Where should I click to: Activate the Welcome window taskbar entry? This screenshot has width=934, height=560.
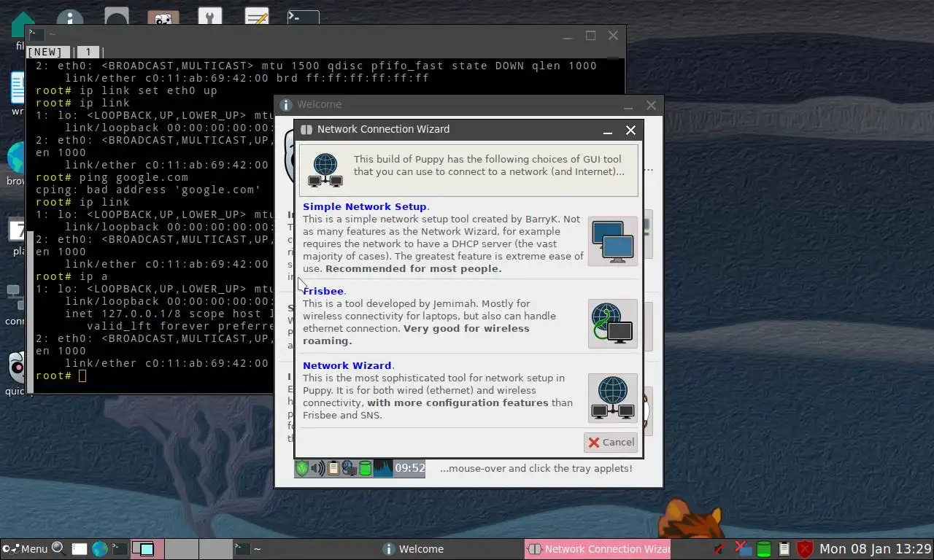pos(450,549)
